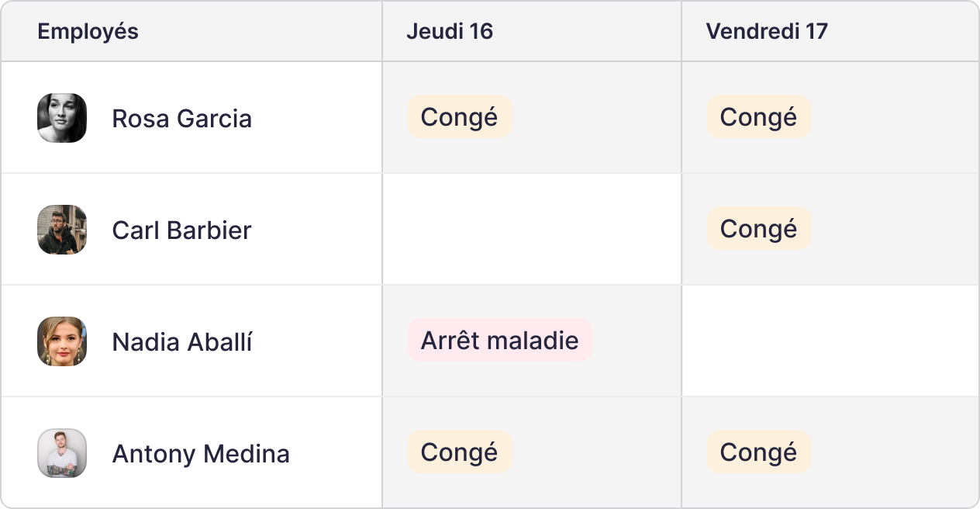Open Rosa Garcia's Congé on Jeudi 16
The width and height of the screenshot is (980, 509).
459,117
